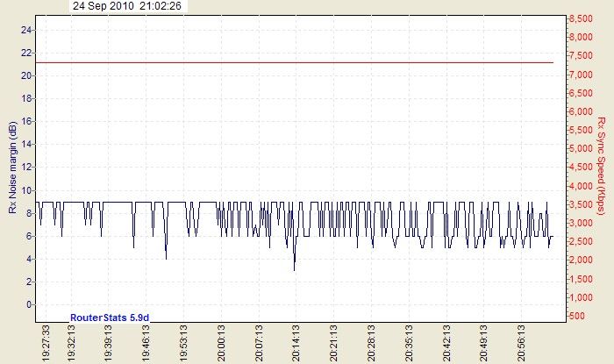Image resolution: width=614 pixels, height=364 pixels.
Task: Click the Rx Sync Speed (Kbps) axis title
Action: point(601,167)
